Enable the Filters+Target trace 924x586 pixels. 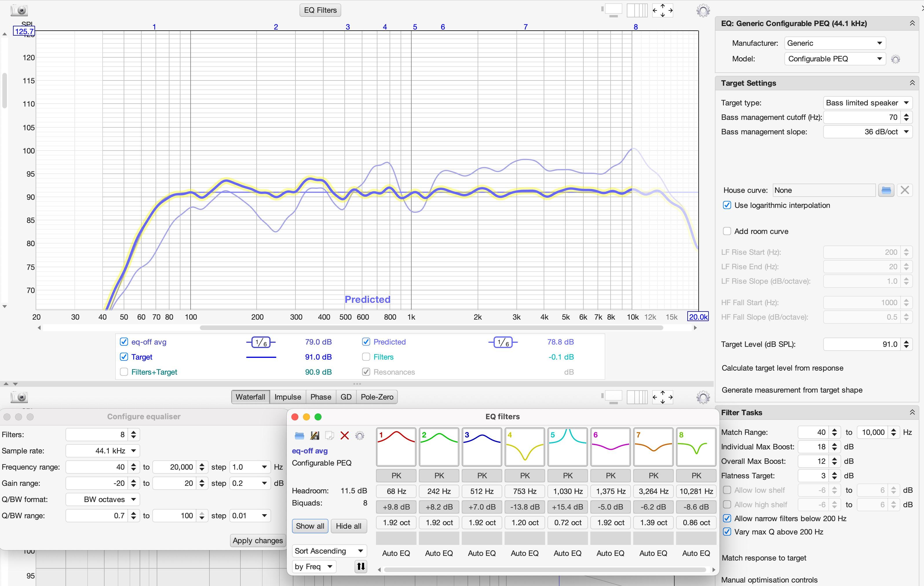pyautogui.click(x=124, y=372)
